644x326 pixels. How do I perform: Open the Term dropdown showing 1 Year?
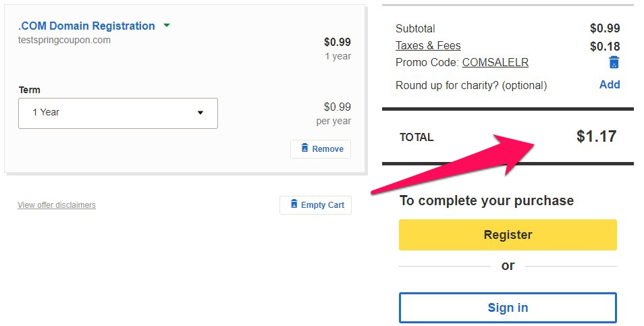(x=118, y=113)
